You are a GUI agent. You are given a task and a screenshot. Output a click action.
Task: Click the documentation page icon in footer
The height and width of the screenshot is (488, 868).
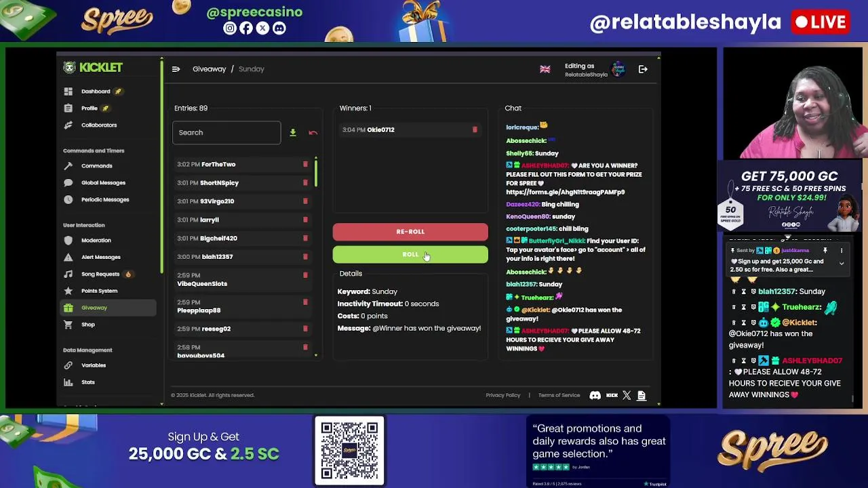coord(642,395)
